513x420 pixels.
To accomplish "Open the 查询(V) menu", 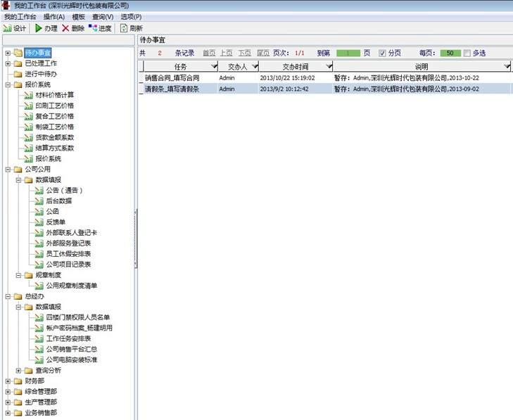I will coord(102,16).
